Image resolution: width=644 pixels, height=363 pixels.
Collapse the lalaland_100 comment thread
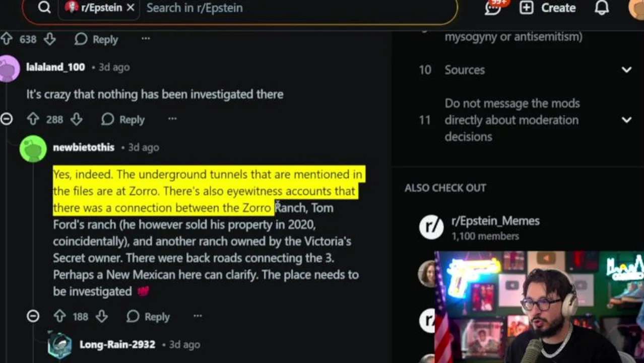(x=6, y=119)
